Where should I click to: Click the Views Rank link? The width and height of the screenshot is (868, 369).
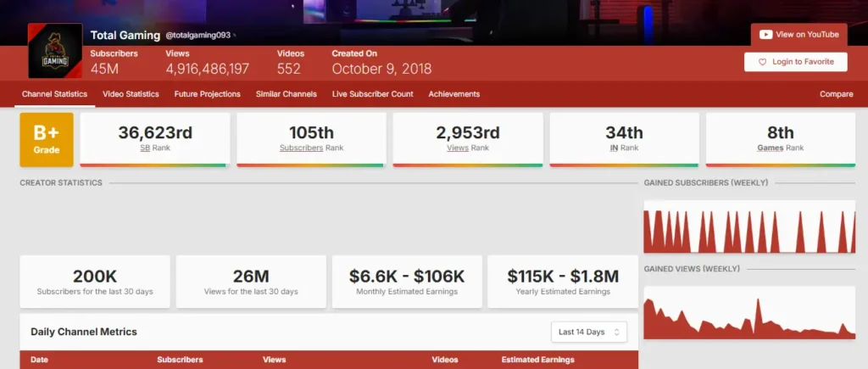point(458,148)
